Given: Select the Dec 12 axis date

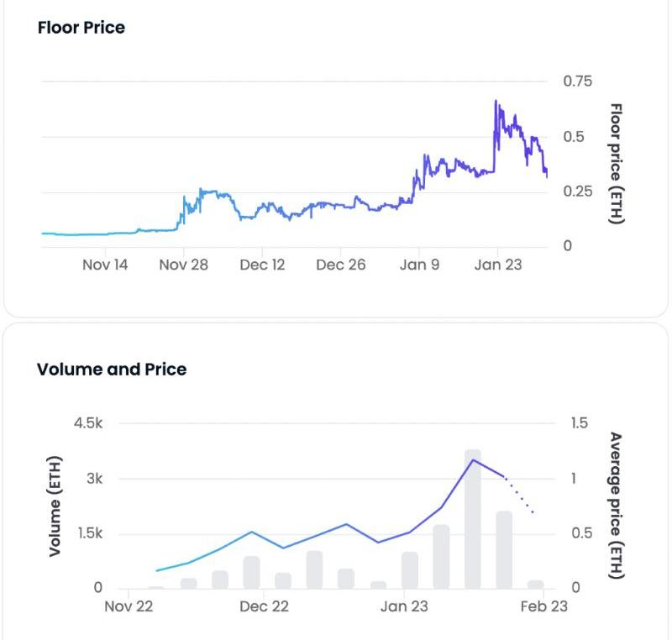Looking at the screenshot, I should click(262, 265).
